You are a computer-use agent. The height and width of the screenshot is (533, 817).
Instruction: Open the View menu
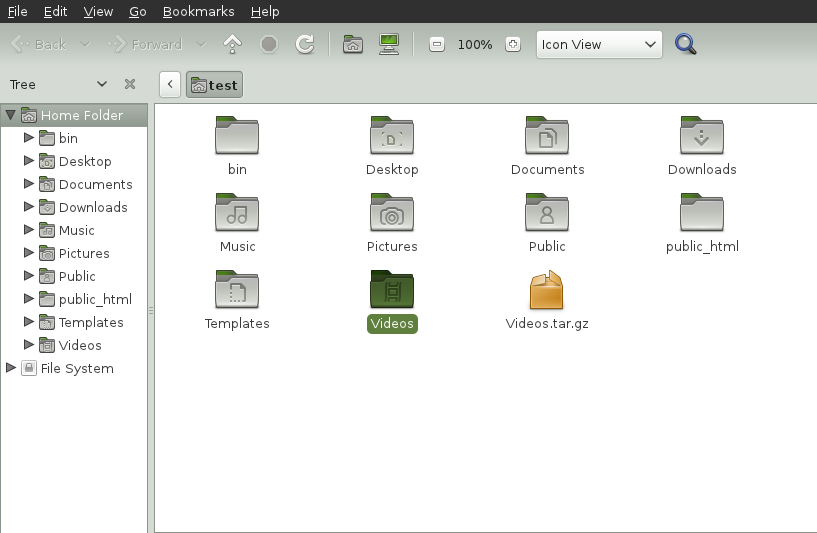coord(98,11)
